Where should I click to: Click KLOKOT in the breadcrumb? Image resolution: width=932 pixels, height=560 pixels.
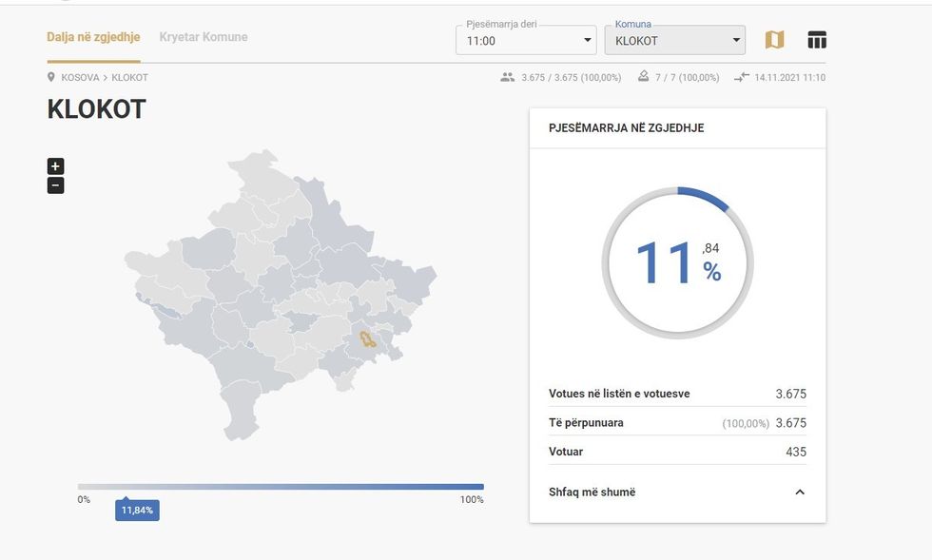[x=130, y=78]
